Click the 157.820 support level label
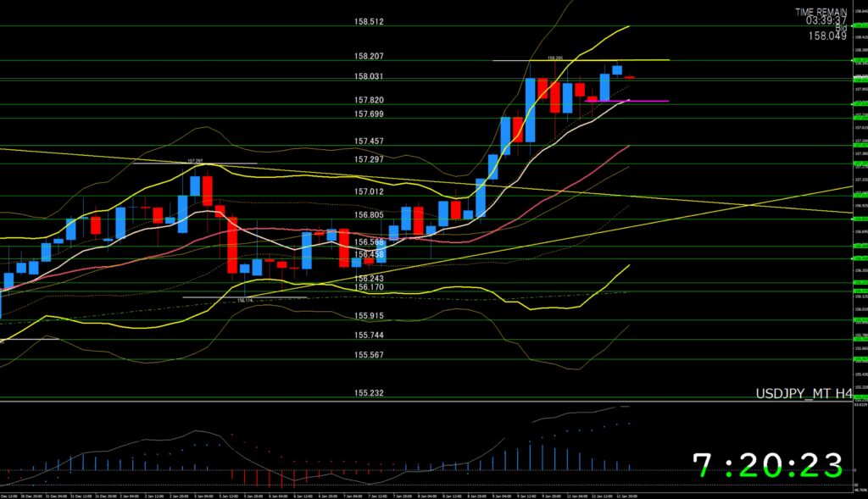This screenshot has height=499, width=868. point(370,99)
